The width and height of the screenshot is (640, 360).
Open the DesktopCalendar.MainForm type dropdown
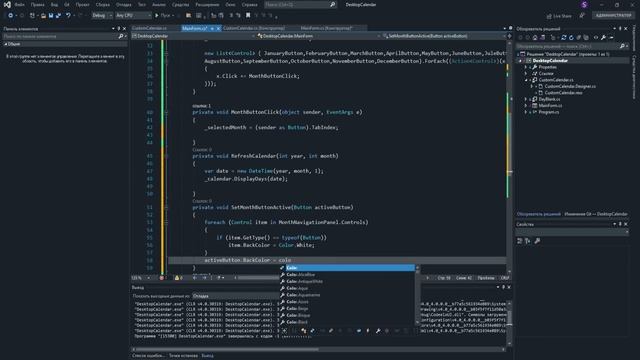point(318,36)
